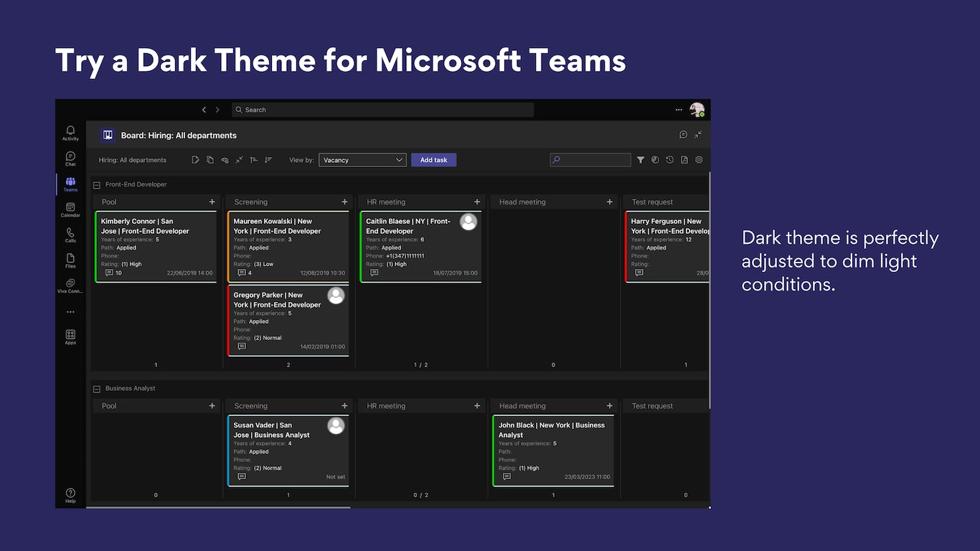The height and width of the screenshot is (551, 980).
Task: Collapse the Business Analyst swimlane
Action: [x=97, y=389]
